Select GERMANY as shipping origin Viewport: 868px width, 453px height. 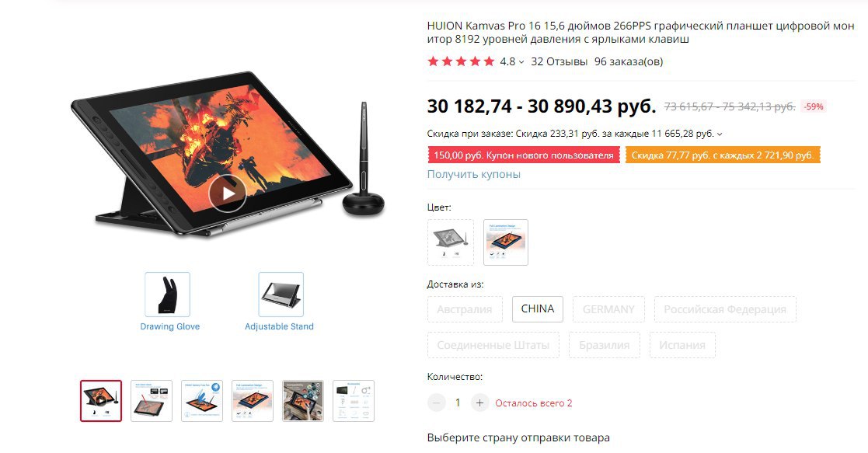608,309
